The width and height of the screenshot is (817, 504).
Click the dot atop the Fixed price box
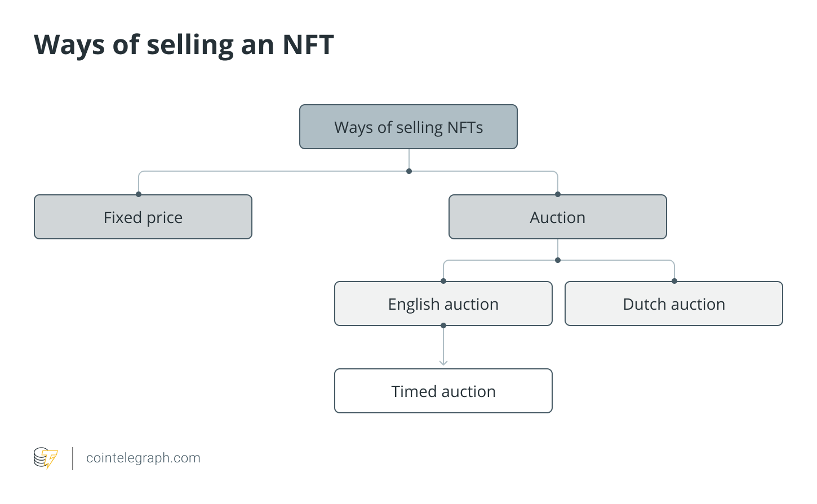(x=139, y=194)
